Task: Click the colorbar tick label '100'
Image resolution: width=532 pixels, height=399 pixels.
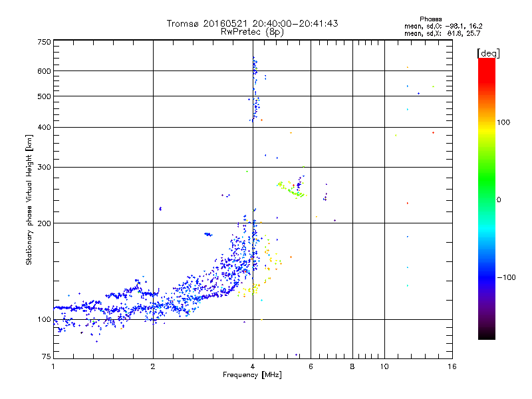Action: (x=503, y=122)
